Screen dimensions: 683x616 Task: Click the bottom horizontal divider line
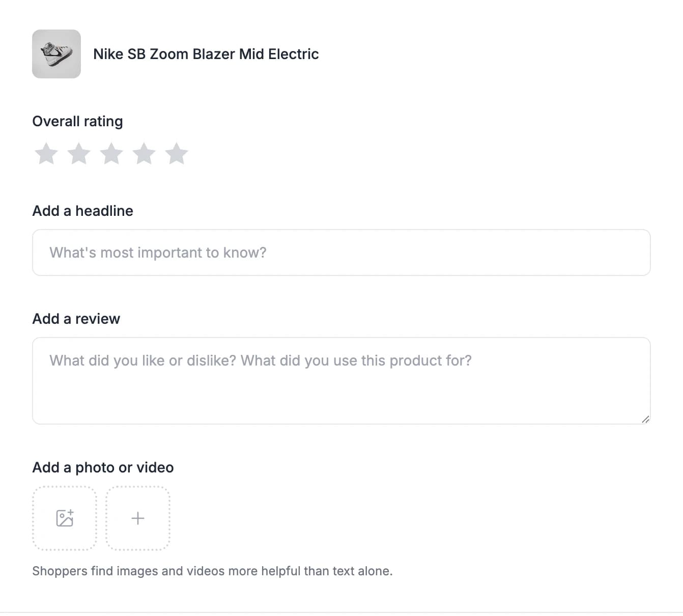tap(341, 612)
